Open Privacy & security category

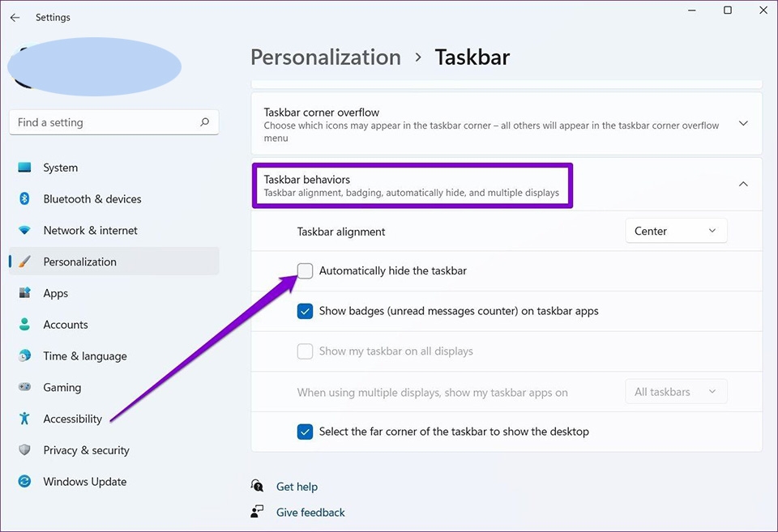point(113,449)
